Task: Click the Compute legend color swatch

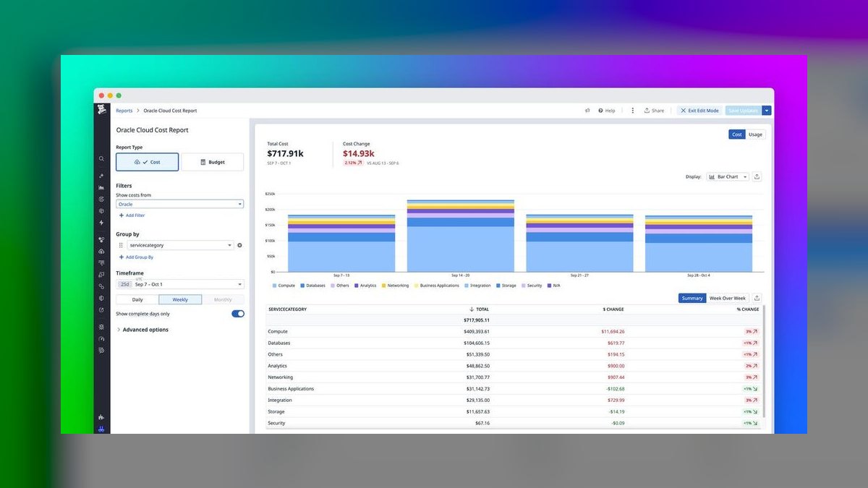Action: (x=275, y=286)
